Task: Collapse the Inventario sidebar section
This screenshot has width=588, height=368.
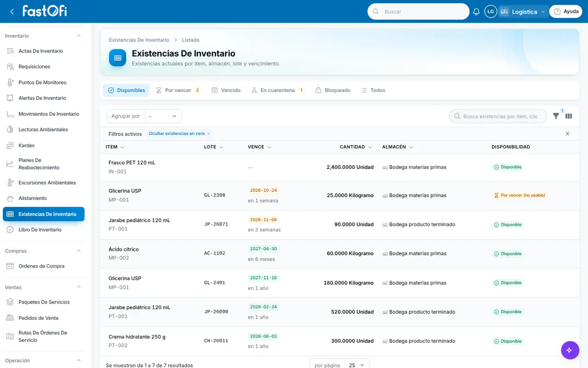Action: click(79, 36)
